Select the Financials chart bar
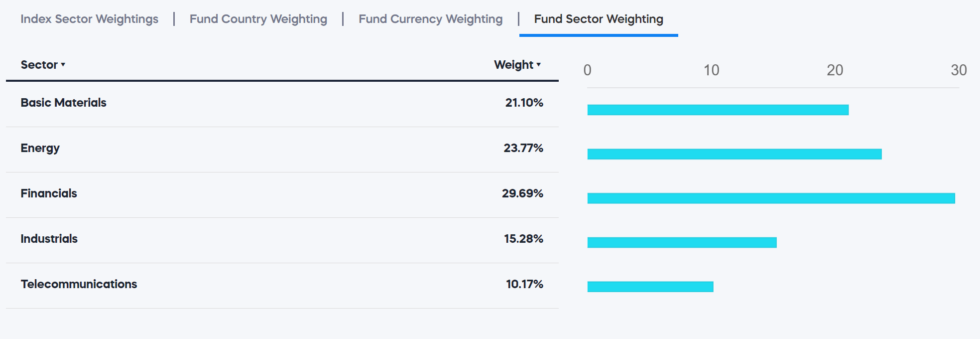Image resolution: width=980 pixels, height=339 pixels. pyautogui.click(x=771, y=198)
